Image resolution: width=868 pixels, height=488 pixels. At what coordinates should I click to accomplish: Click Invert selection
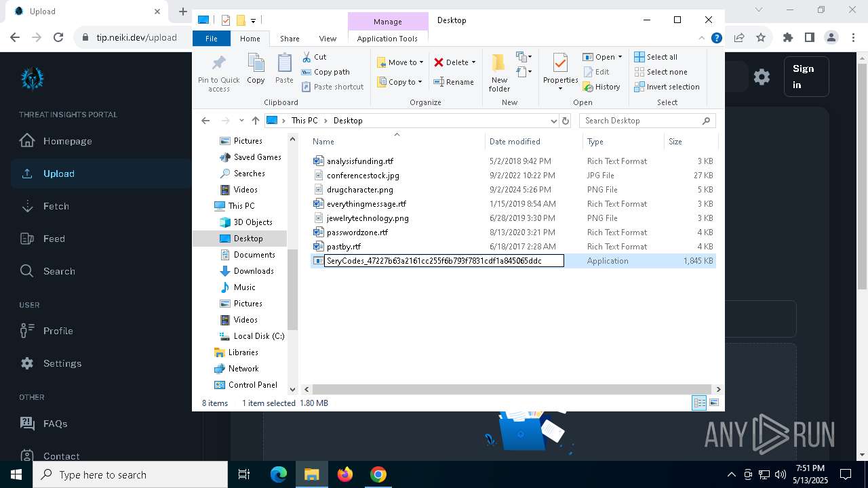(x=667, y=87)
